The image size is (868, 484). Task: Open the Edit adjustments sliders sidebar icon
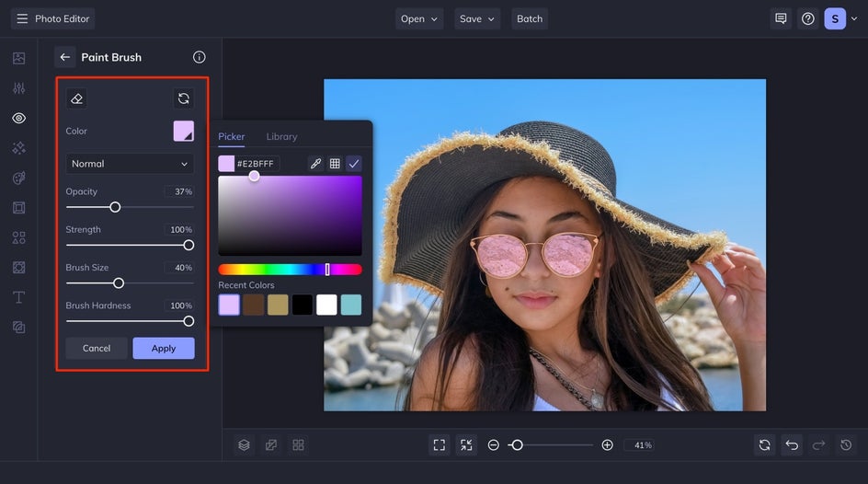[18, 88]
